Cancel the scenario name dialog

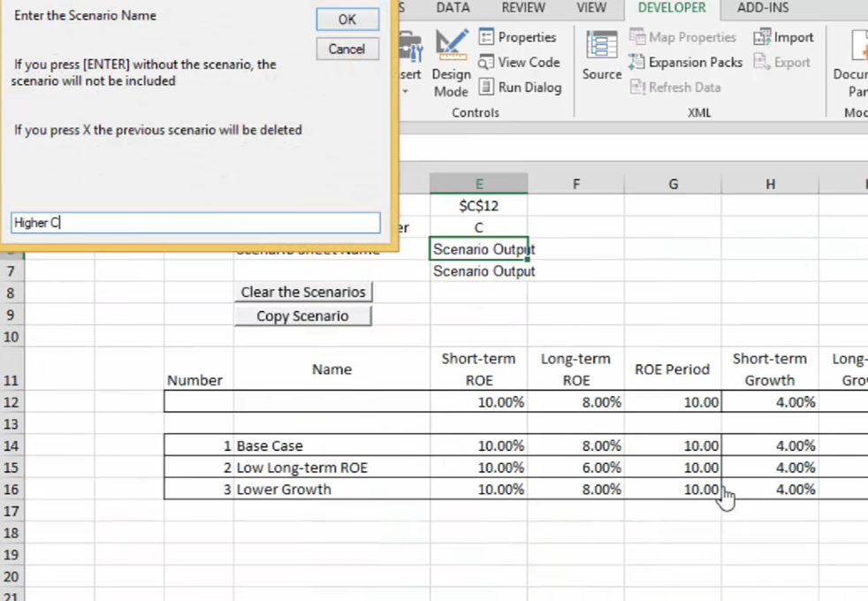pyautogui.click(x=347, y=49)
